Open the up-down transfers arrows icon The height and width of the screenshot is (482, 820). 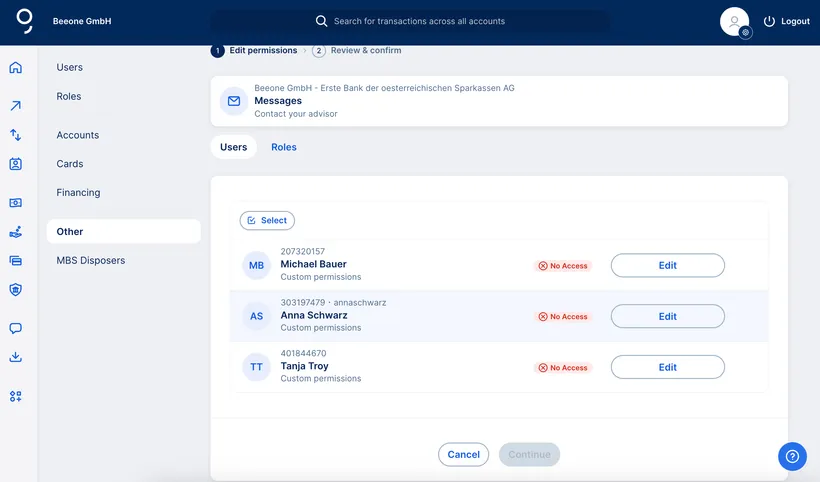tap(16, 135)
